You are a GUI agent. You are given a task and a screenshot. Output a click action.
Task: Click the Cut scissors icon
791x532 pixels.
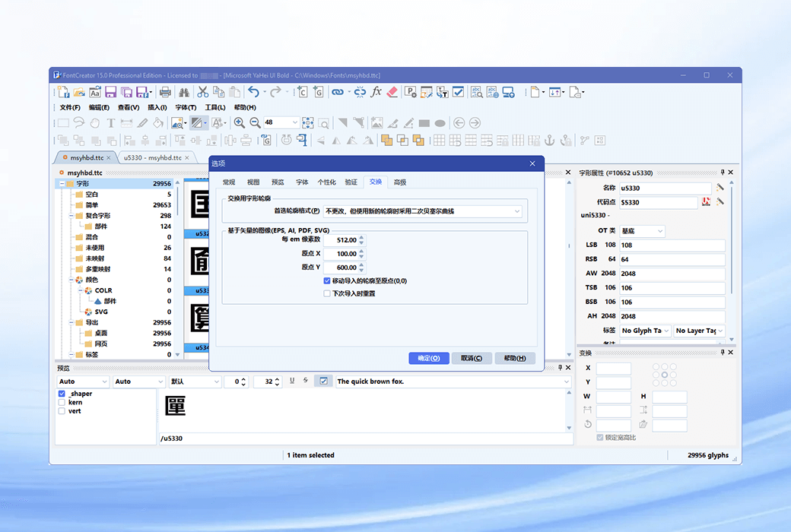click(x=203, y=92)
